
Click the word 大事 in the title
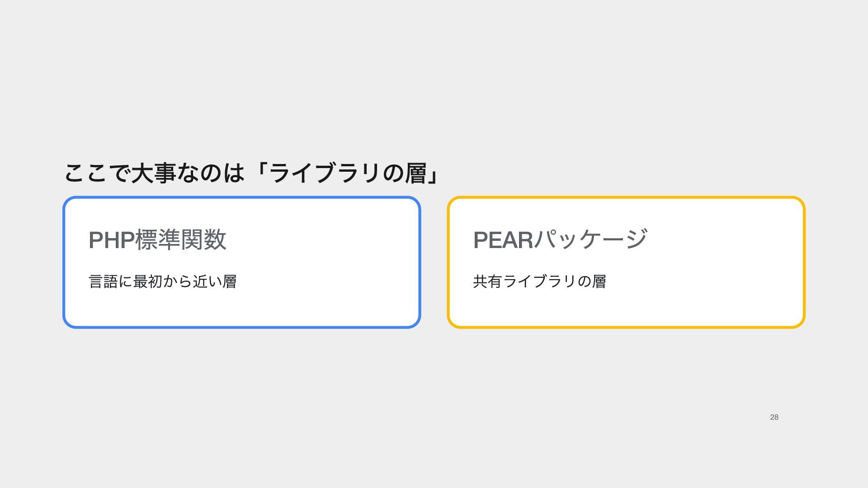[153, 173]
